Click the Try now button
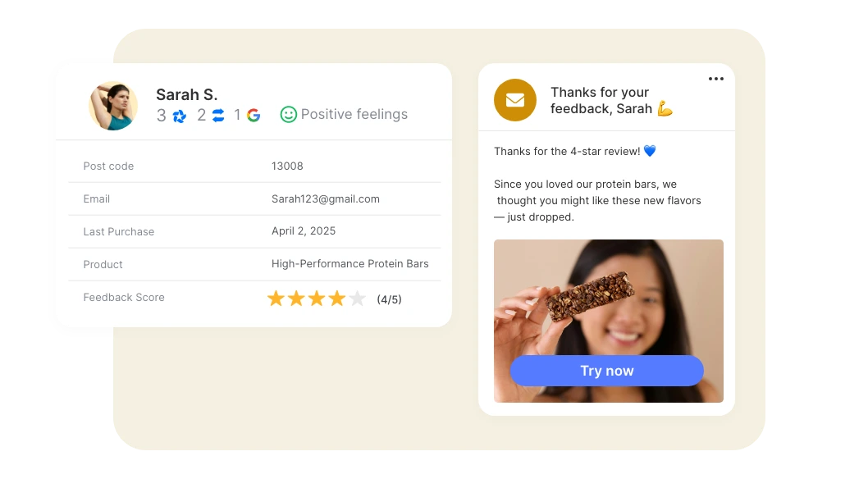868x497 pixels. click(x=607, y=371)
